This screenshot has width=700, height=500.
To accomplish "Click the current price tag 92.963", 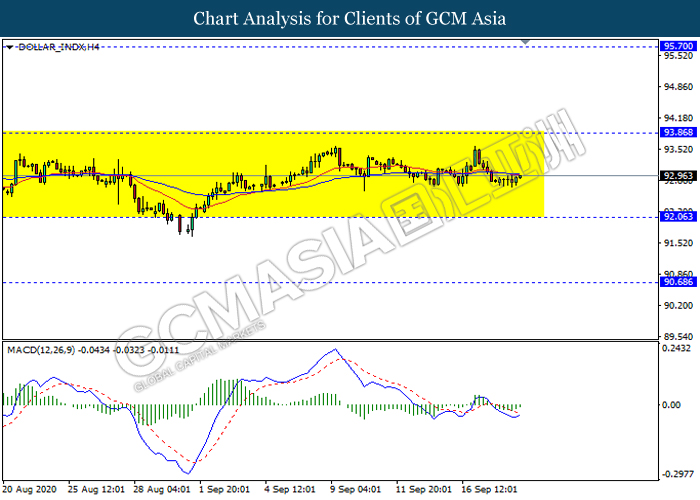I will pos(678,175).
